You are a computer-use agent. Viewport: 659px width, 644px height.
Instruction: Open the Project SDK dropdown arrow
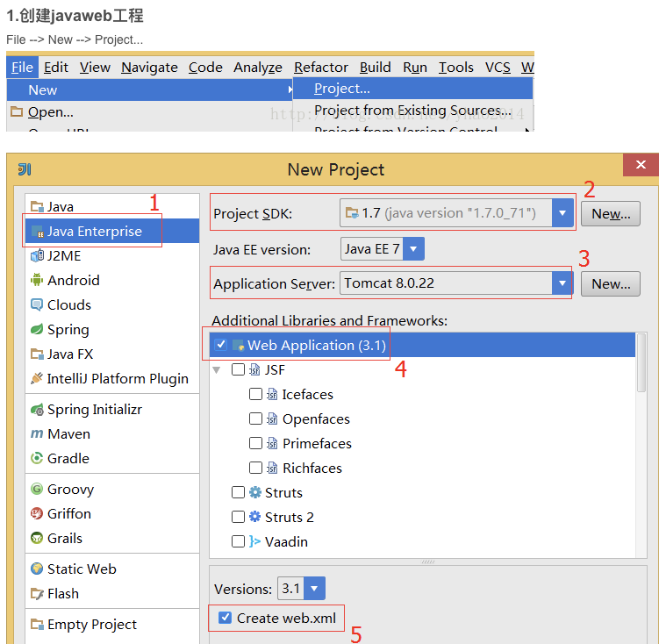click(562, 213)
